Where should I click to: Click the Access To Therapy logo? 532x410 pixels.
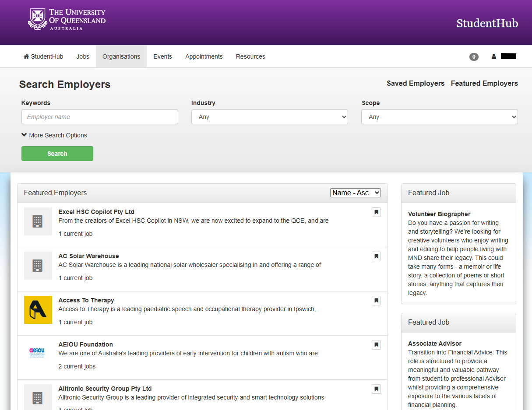[38, 310]
